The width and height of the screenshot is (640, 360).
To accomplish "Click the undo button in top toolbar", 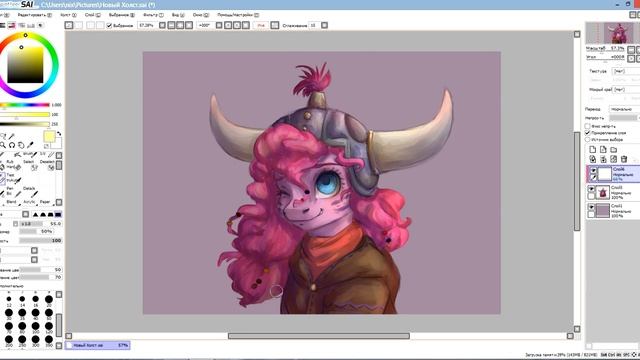I will point(69,25).
